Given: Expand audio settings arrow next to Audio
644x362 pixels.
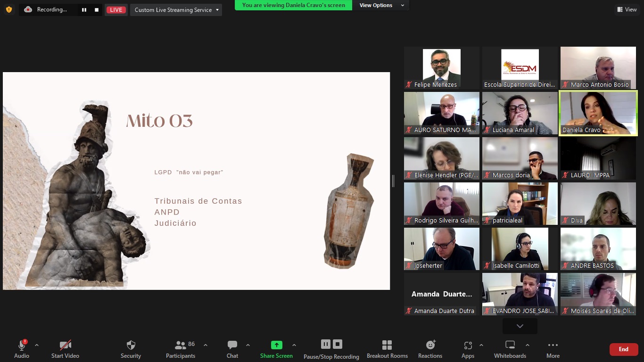Looking at the screenshot, I should tap(37, 345).
